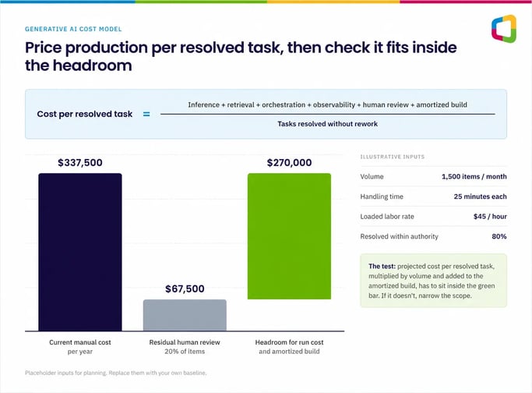532x393 pixels.
Task: Click the 'per year' sublabel
Action: [80, 352]
